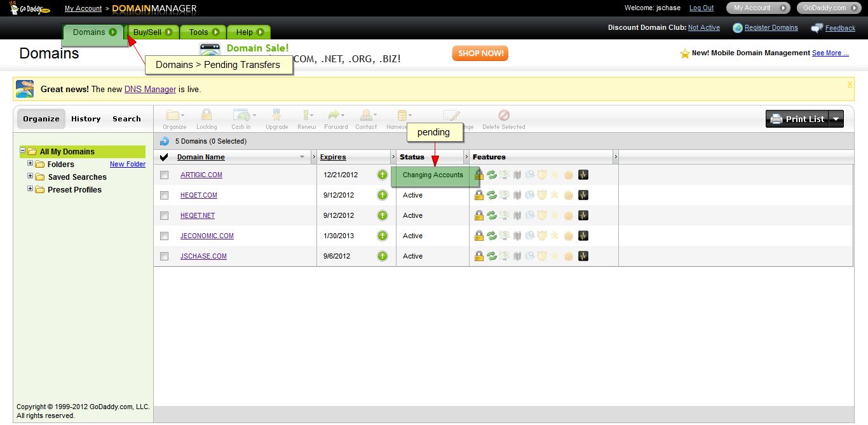Click the select-all checkmark in table header
The image size is (868, 425).
tap(164, 157)
